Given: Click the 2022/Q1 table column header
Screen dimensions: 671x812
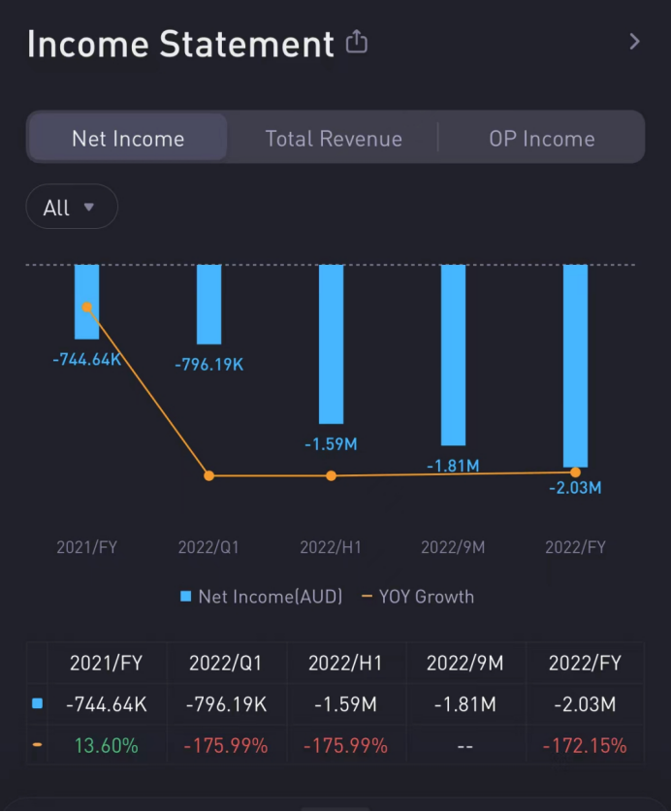Looking at the screenshot, I should pyautogui.click(x=226, y=663).
